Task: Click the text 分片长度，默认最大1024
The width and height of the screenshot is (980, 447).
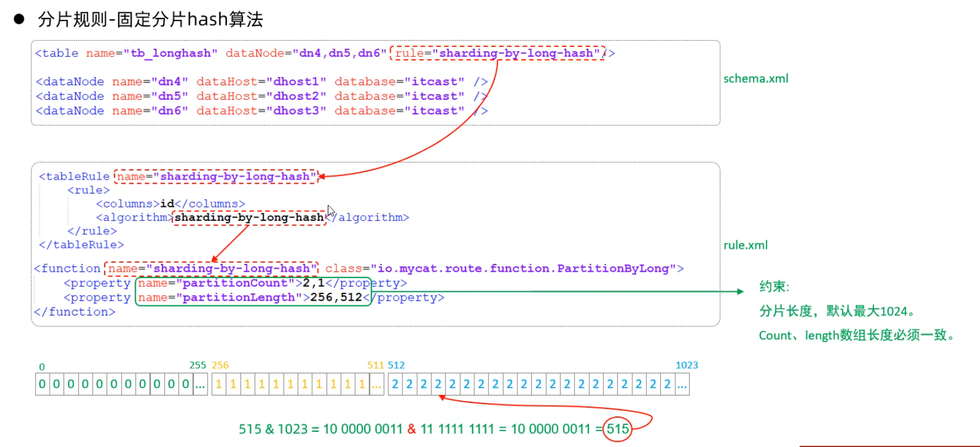Action: [836, 311]
